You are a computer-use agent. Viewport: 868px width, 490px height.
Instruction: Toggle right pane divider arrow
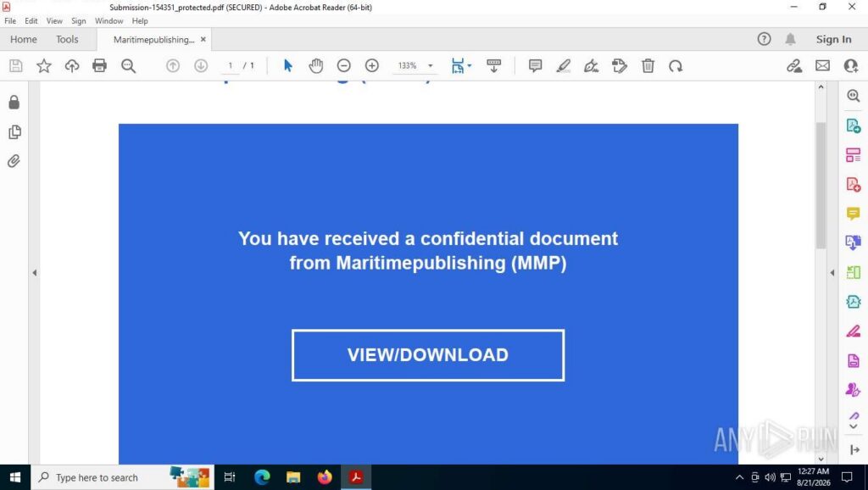[x=832, y=272]
